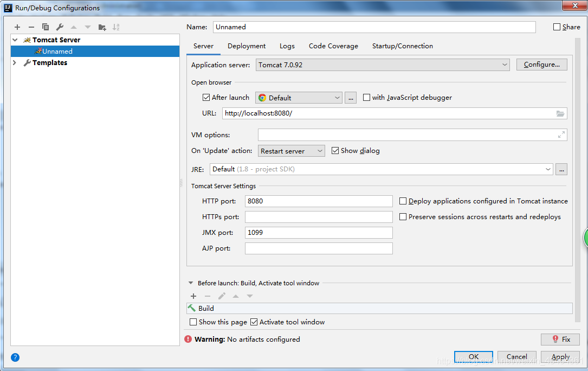Viewport: 588px width, 371px height.
Task: Click the Configure... button
Action: pos(541,65)
